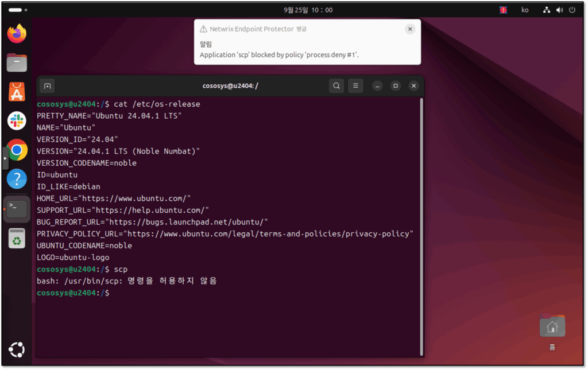Open Firefox from the dock
Viewport: 588px width, 370px height.
(x=17, y=34)
